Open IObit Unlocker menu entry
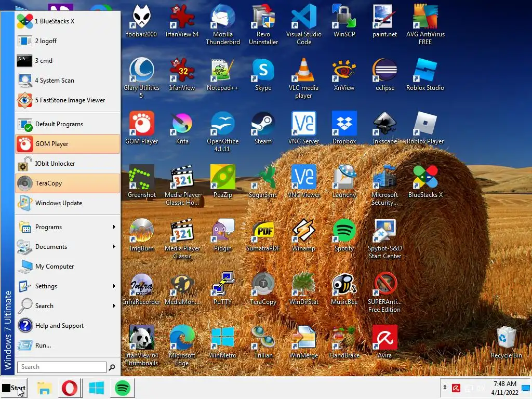 point(68,164)
